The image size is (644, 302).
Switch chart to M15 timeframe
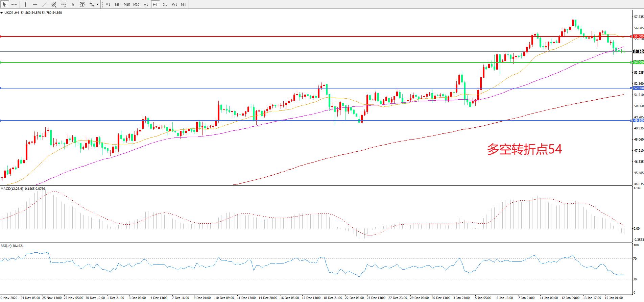tap(127, 4)
